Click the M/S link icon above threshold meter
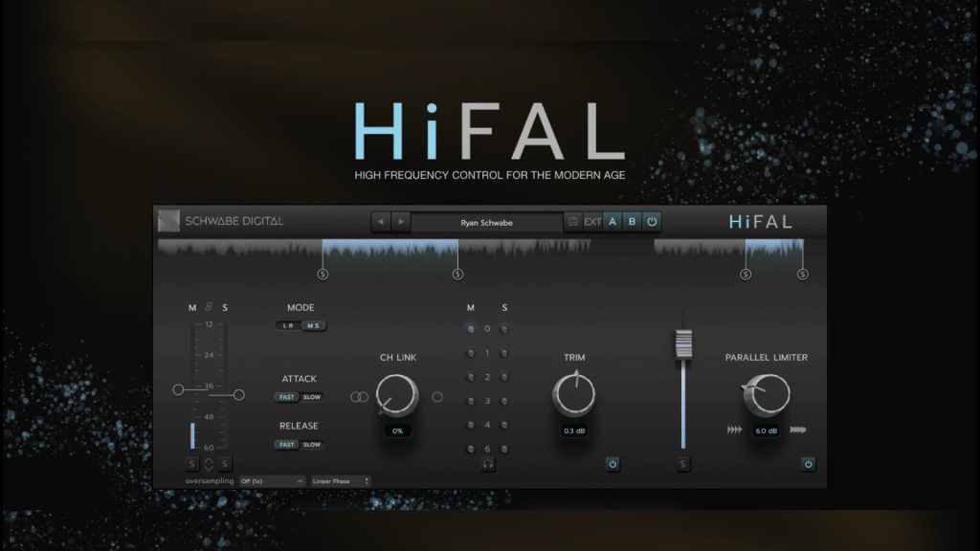 coord(209,307)
